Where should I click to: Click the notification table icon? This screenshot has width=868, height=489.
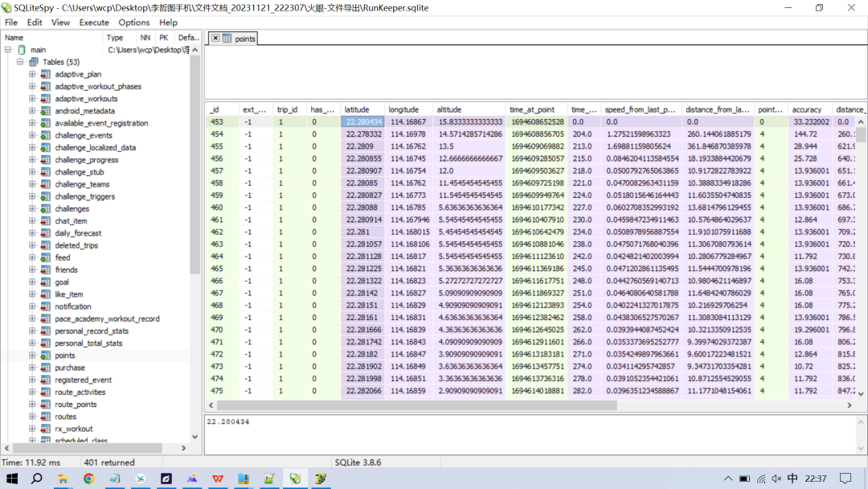[45, 306]
